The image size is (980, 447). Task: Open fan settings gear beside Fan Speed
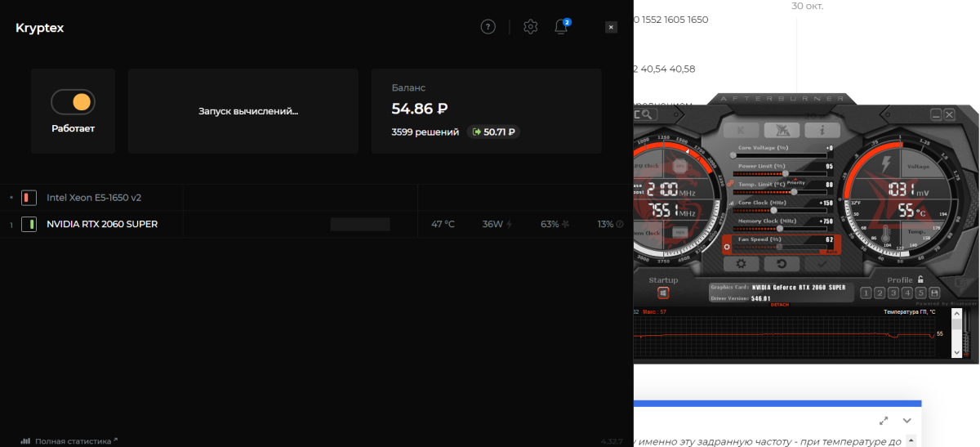tap(727, 246)
